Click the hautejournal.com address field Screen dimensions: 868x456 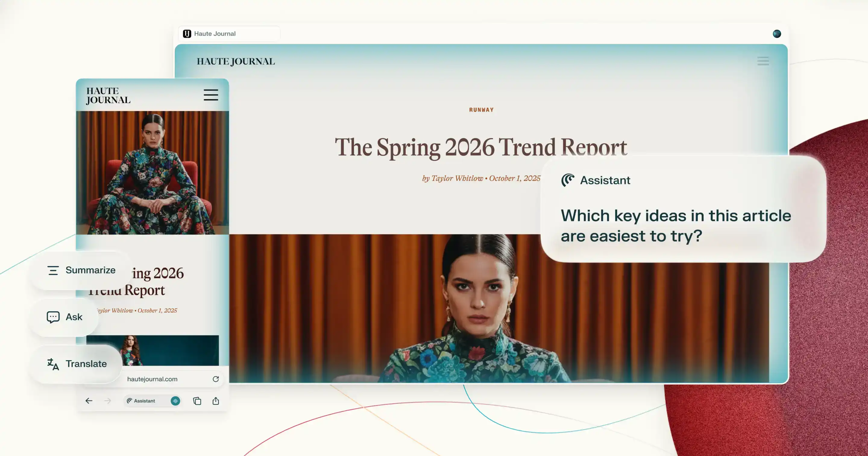(152, 379)
